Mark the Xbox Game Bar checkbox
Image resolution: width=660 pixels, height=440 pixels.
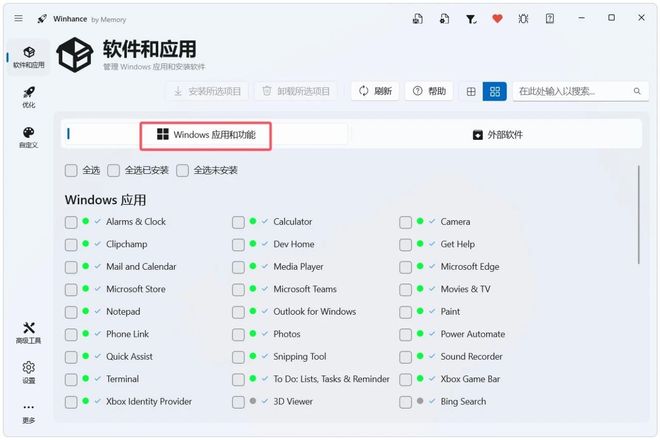coord(405,379)
